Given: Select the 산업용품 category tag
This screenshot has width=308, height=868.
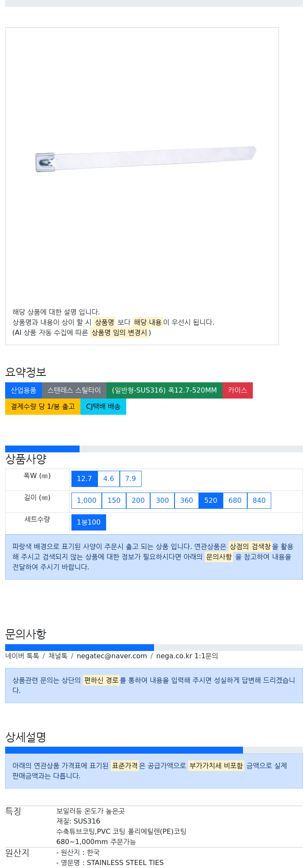Looking at the screenshot, I should [x=24, y=390].
